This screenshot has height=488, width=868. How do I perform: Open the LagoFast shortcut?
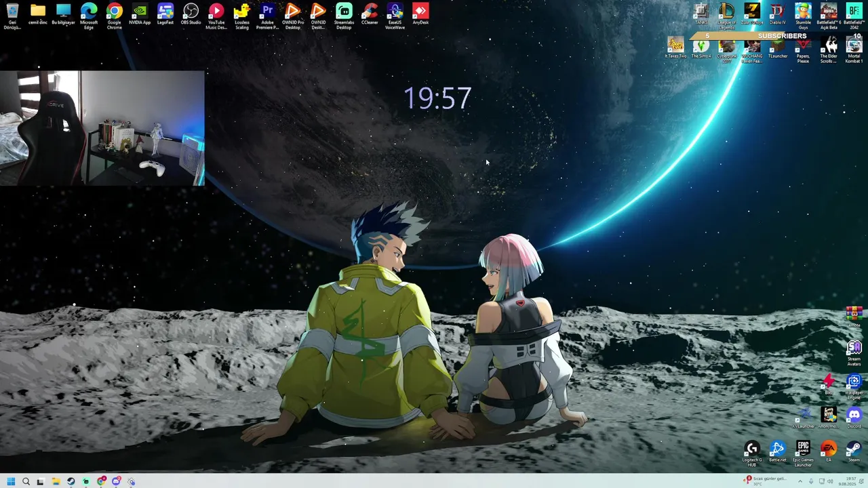(x=165, y=14)
